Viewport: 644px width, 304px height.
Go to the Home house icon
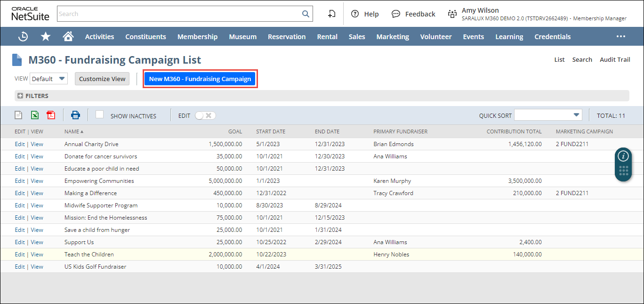tap(68, 37)
